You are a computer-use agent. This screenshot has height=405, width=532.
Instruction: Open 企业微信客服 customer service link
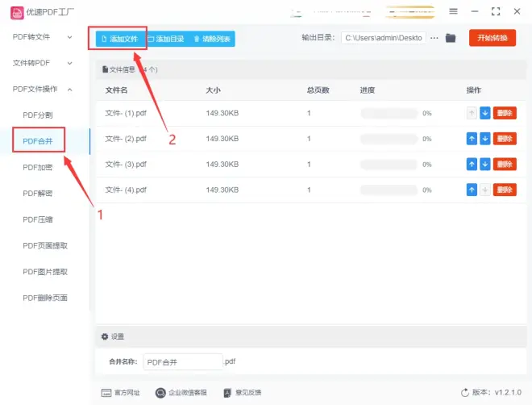181,393
